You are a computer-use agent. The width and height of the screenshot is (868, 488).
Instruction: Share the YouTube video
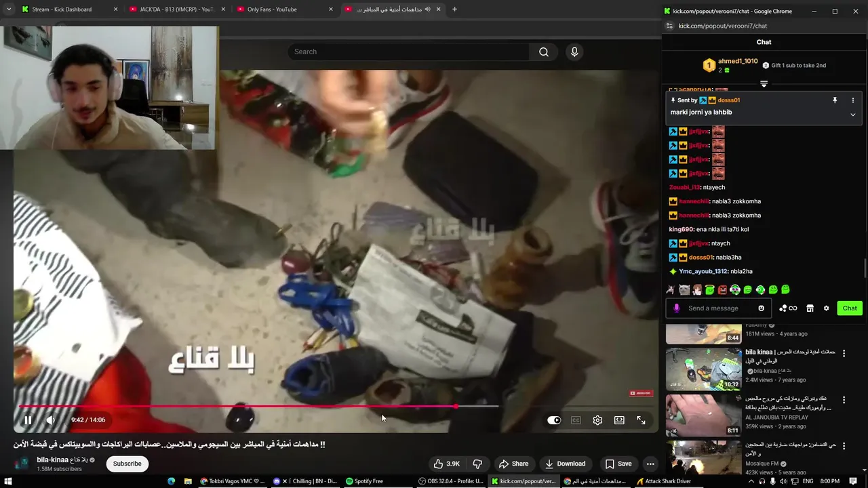point(513,464)
